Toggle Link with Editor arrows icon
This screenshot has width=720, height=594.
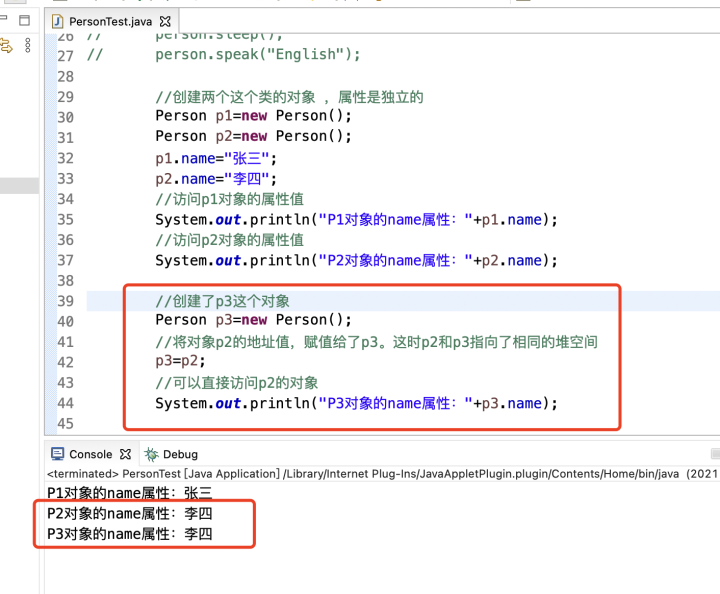[x=6, y=46]
